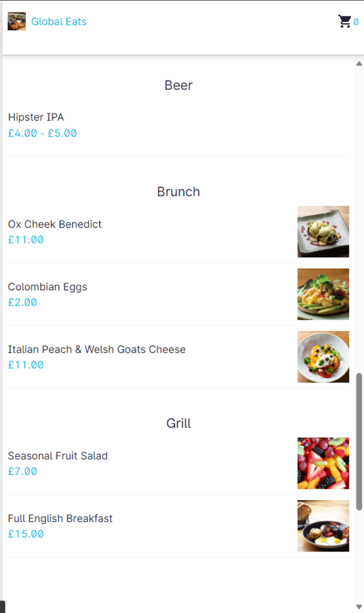Click the scrollbar down arrow
This screenshot has height=613, width=364.
coord(358,605)
